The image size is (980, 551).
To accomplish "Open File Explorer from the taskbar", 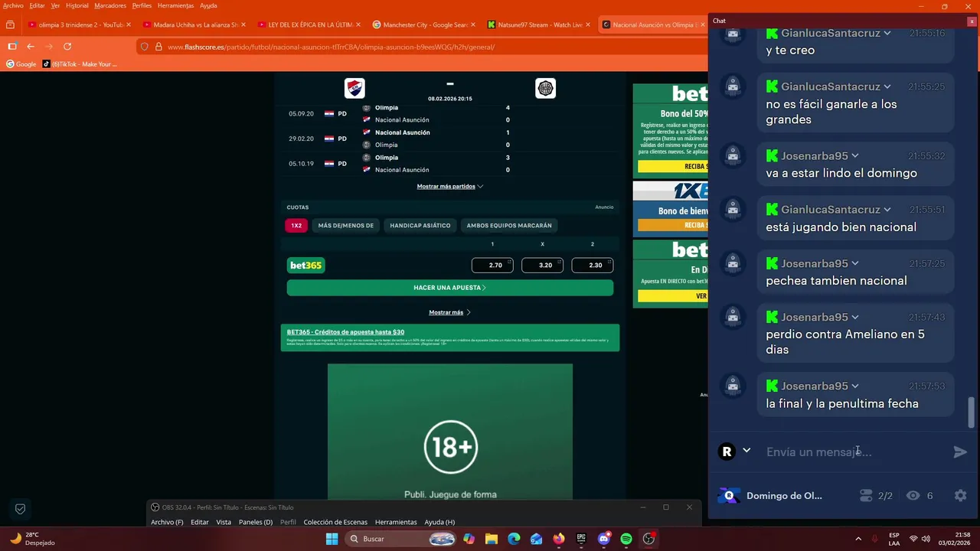I will (x=492, y=539).
